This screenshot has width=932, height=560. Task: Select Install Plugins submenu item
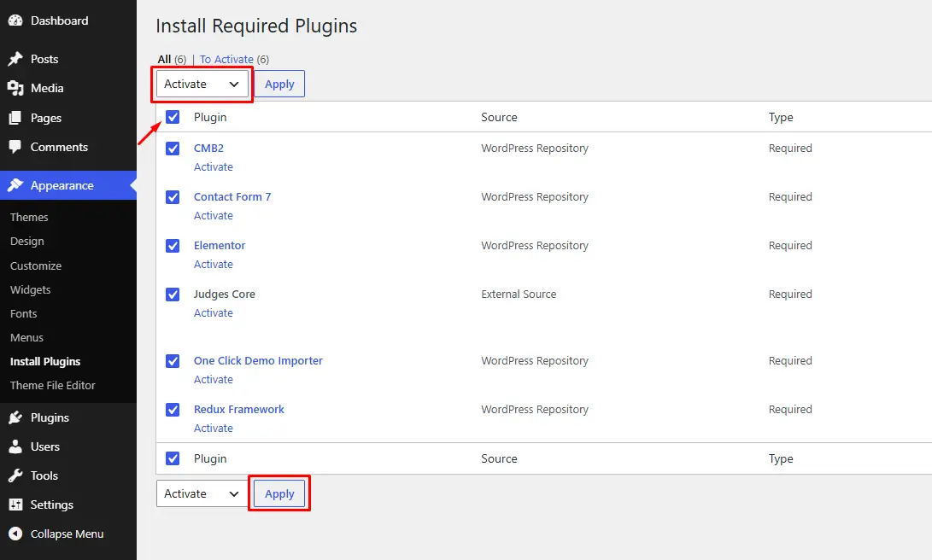[45, 361]
